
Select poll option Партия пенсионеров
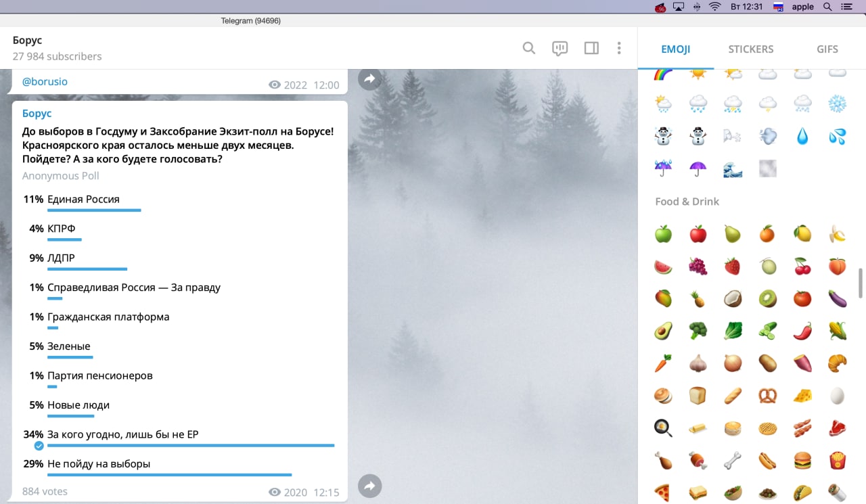[x=179, y=379]
